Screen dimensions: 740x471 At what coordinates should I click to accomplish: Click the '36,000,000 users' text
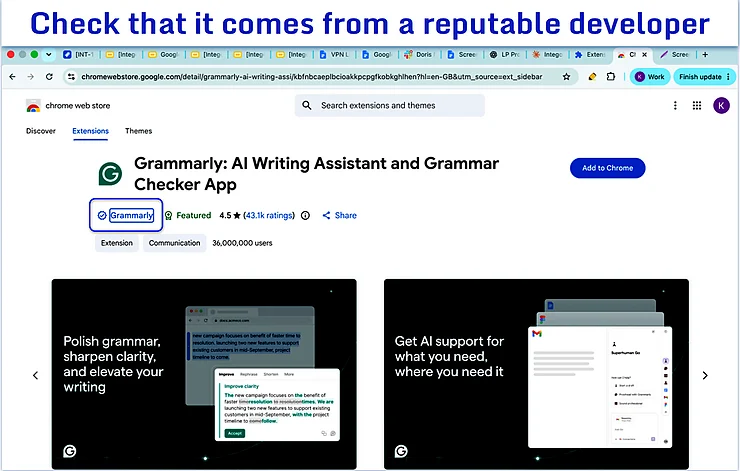242,243
